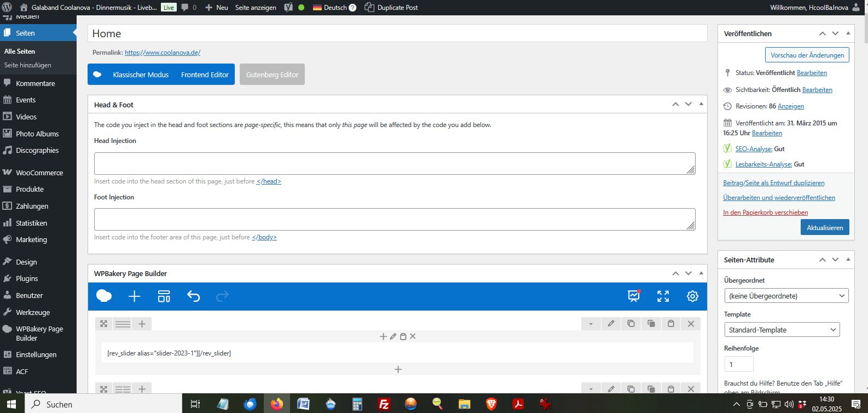
Task: Add a new element with WPBakery toolbar plus
Action: [x=134, y=296]
